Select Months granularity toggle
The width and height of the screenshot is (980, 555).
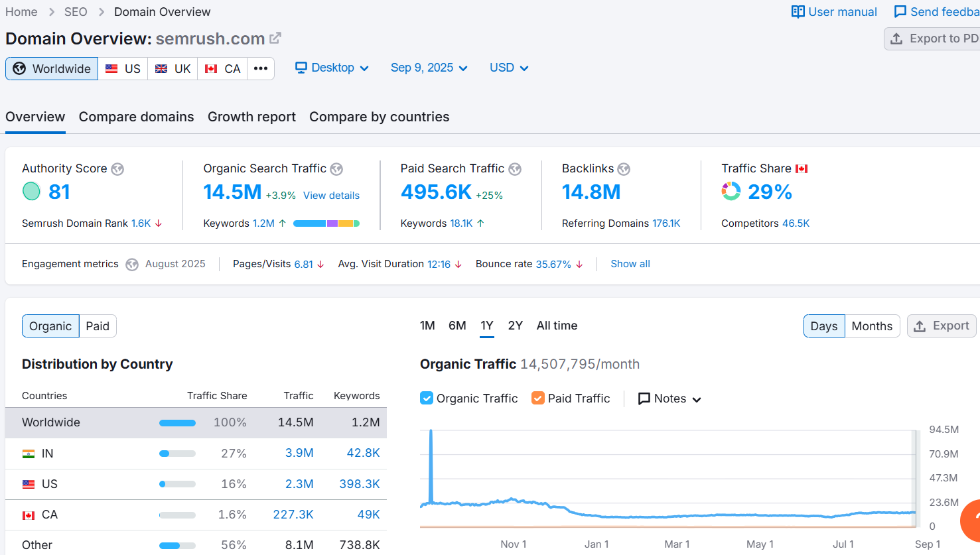pyautogui.click(x=872, y=326)
